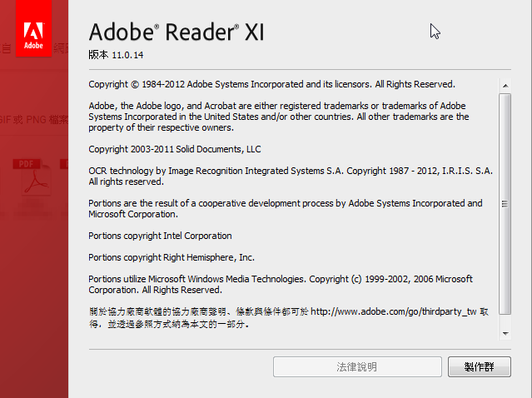532x398 pixels.
Task: Click the Portions copyright Intel Corporation line
Action: [160, 236]
